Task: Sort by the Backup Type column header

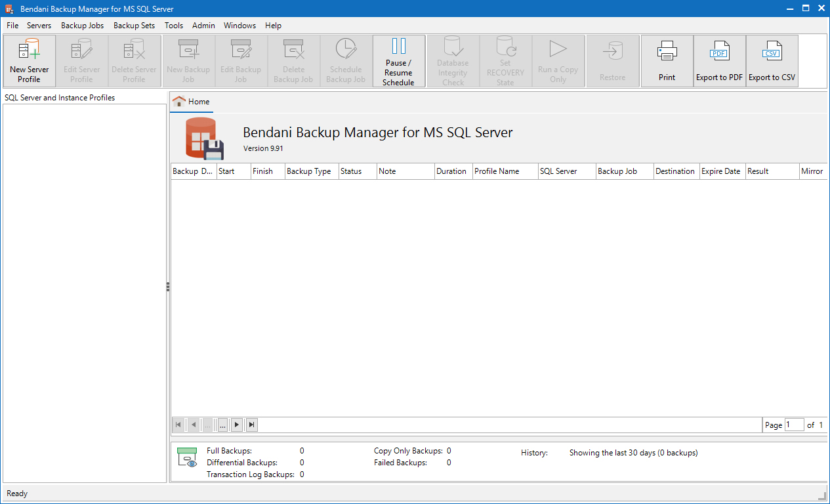Action: pos(311,171)
